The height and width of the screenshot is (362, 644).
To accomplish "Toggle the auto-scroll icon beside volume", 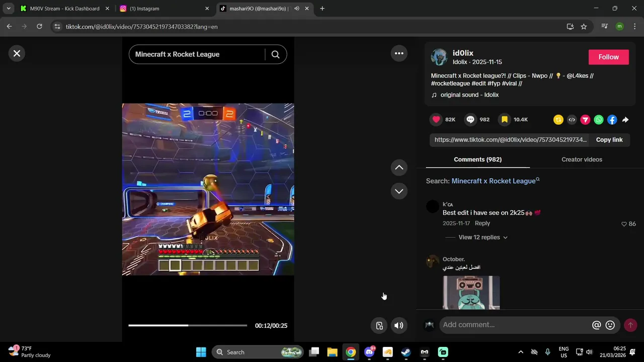I will [x=379, y=325].
